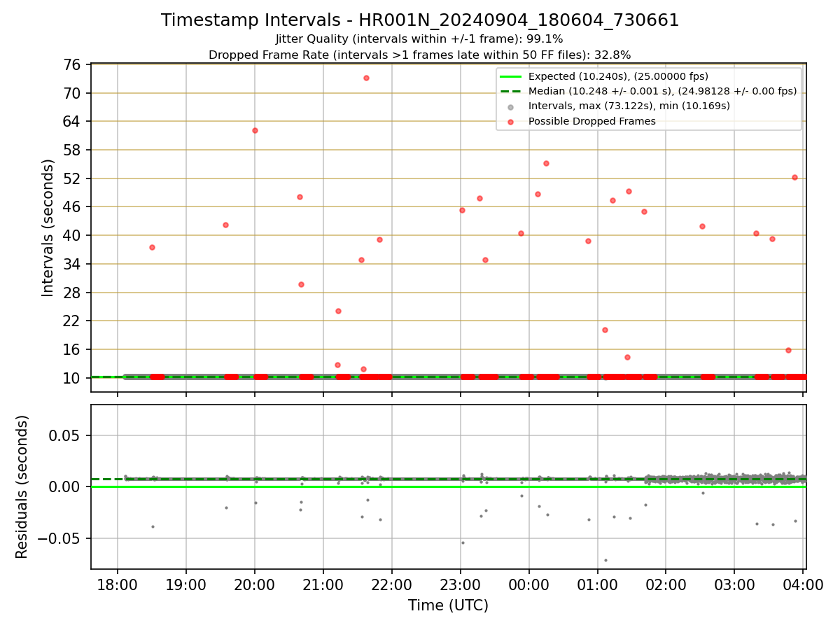
Task: Click the legend entry beginning 'Median (10.248'
Action: 662,91
